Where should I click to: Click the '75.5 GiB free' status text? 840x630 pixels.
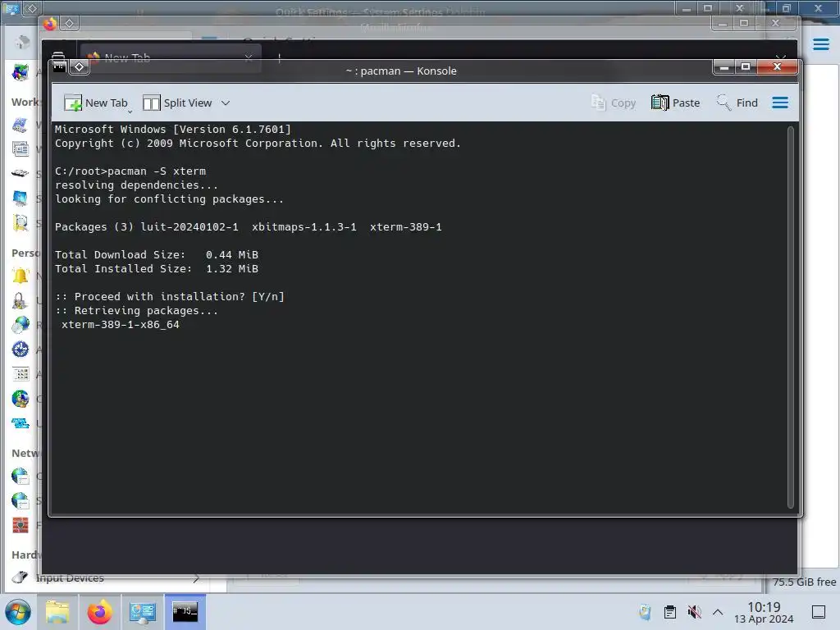pyautogui.click(x=805, y=582)
